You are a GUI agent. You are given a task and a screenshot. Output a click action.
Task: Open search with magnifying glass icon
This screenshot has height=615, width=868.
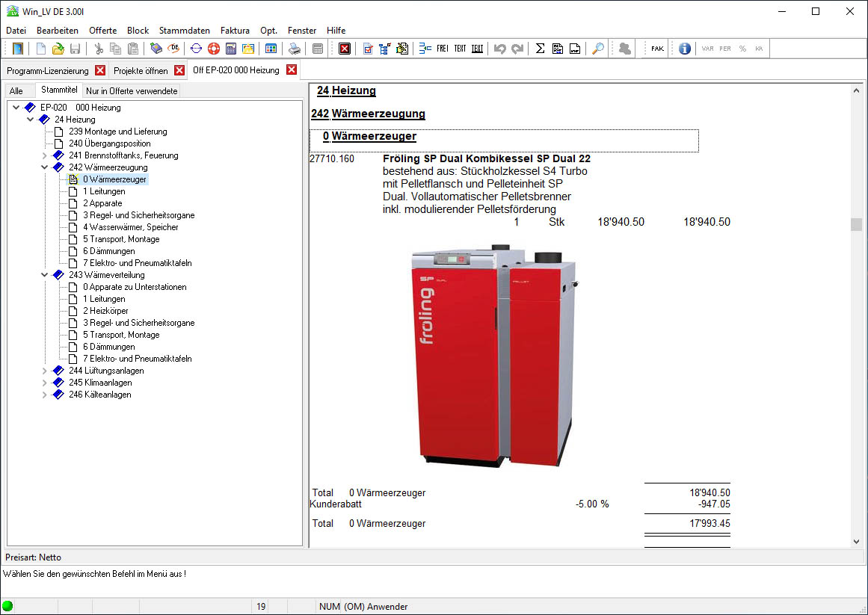(x=598, y=49)
